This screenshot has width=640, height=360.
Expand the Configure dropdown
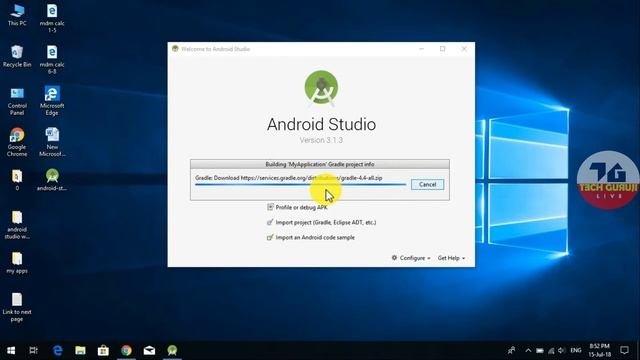click(411, 258)
